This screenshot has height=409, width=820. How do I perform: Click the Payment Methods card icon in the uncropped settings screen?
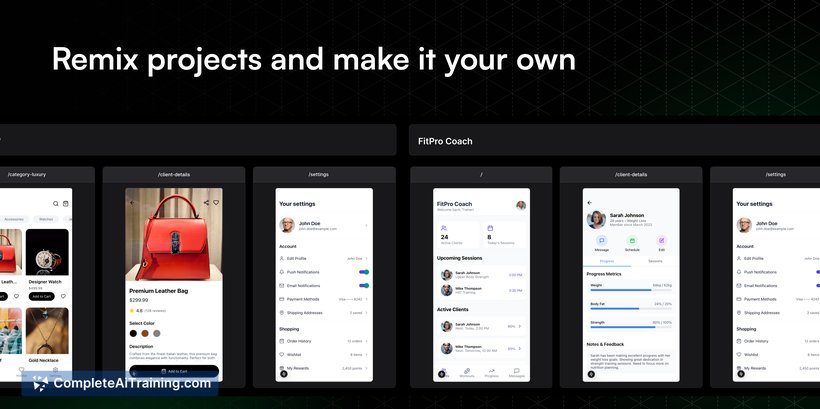(282, 299)
